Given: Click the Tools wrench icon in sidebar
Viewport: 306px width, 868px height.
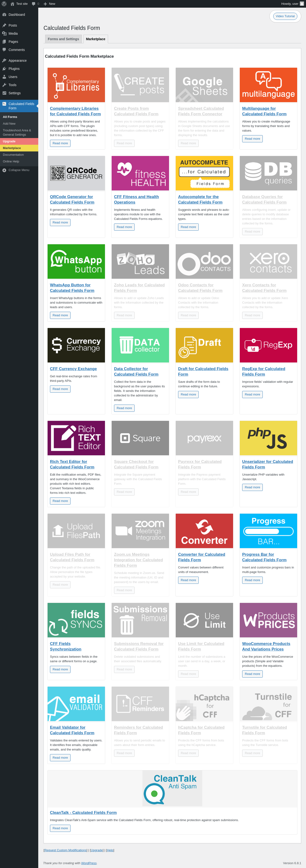Looking at the screenshot, I should (4, 85).
